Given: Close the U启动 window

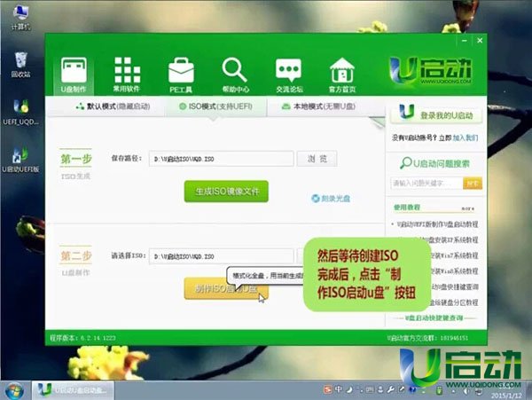Looking at the screenshot, I should click(480, 41).
